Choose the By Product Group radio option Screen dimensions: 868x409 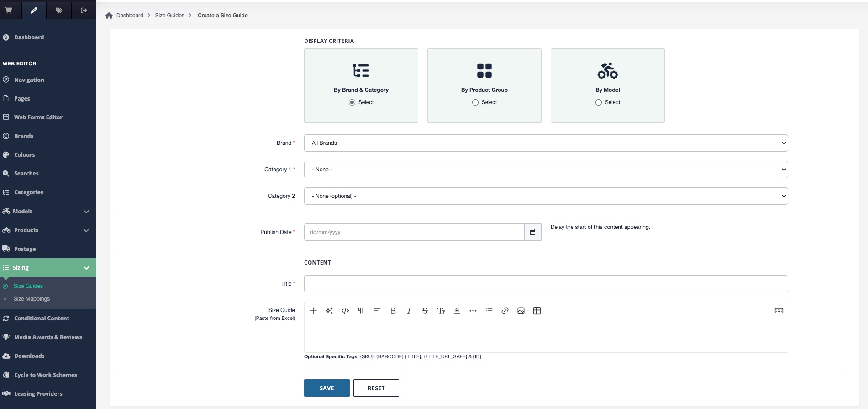[x=475, y=102]
